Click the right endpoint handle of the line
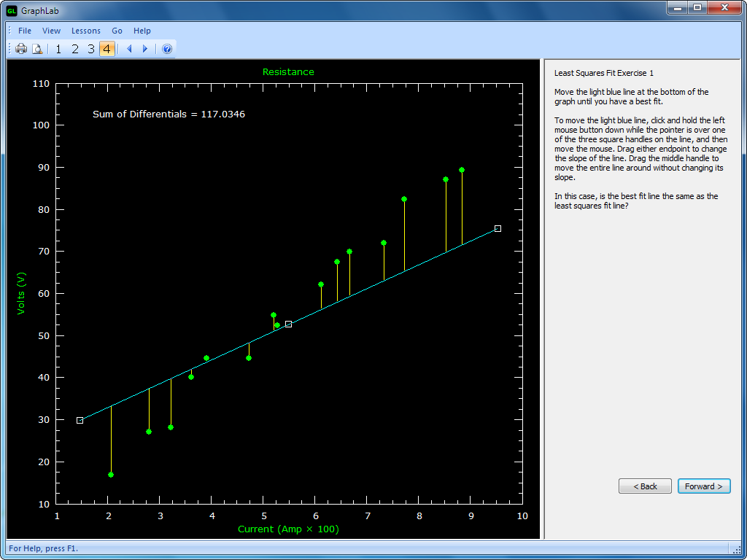The width and height of the screenshot is (747, 560). (x=498, y=228)
